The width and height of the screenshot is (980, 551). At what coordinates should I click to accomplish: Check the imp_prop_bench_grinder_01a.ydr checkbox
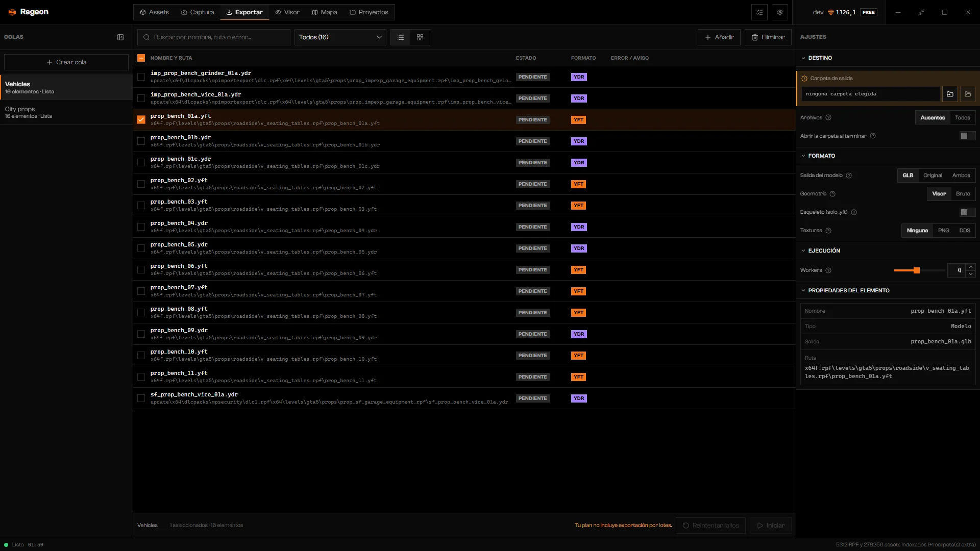(x=141, y=77)
